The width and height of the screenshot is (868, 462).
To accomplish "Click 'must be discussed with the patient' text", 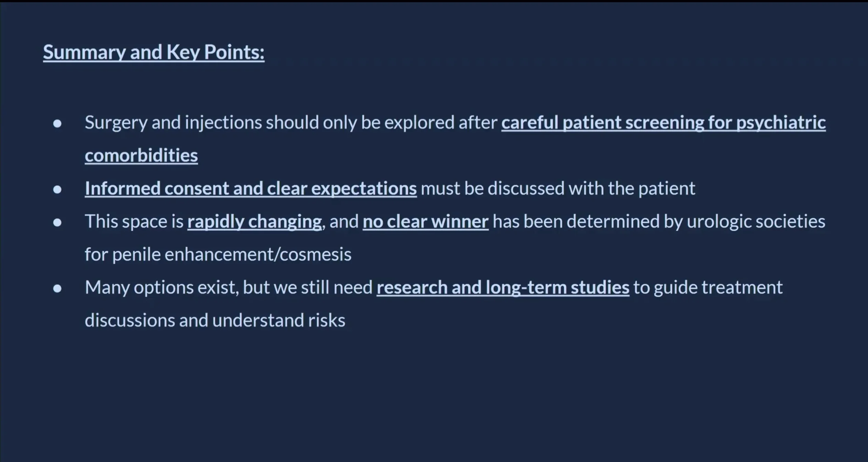I will point(557,188).
